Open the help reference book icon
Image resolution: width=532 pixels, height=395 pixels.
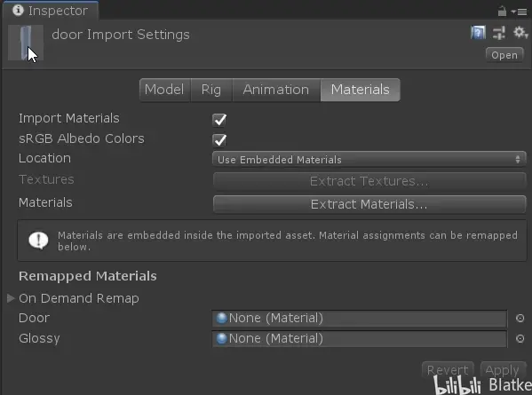coord(478,33)
